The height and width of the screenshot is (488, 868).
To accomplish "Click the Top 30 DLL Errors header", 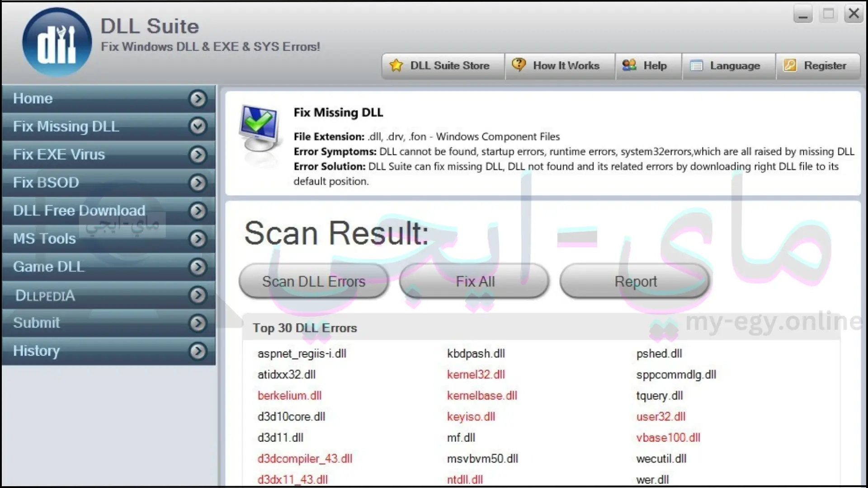I will [x=305, y=328].
